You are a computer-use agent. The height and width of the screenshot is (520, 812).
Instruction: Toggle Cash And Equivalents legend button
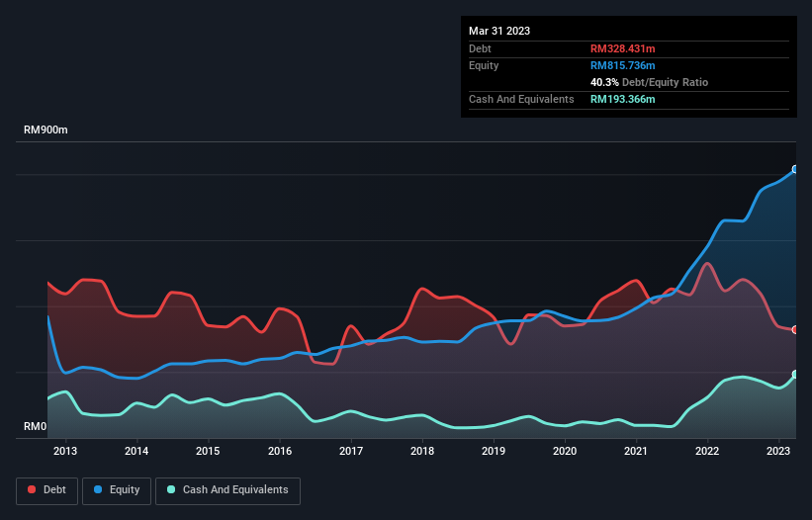click(x=227, y=490)
